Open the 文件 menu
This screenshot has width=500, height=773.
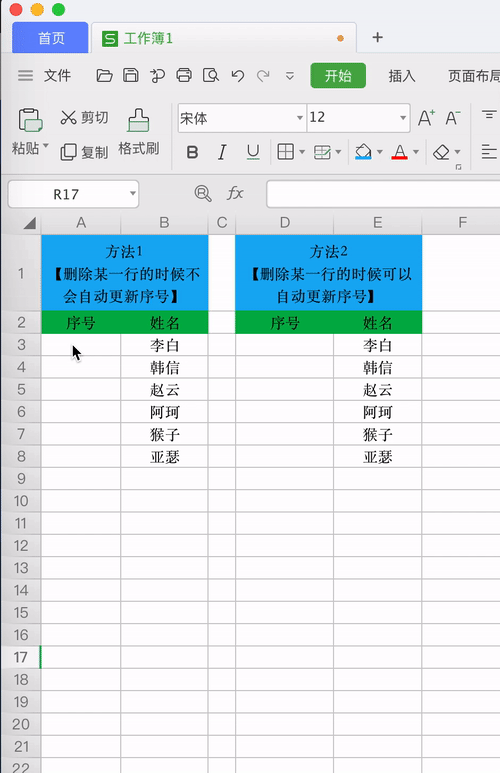click(x=57, y=75)
